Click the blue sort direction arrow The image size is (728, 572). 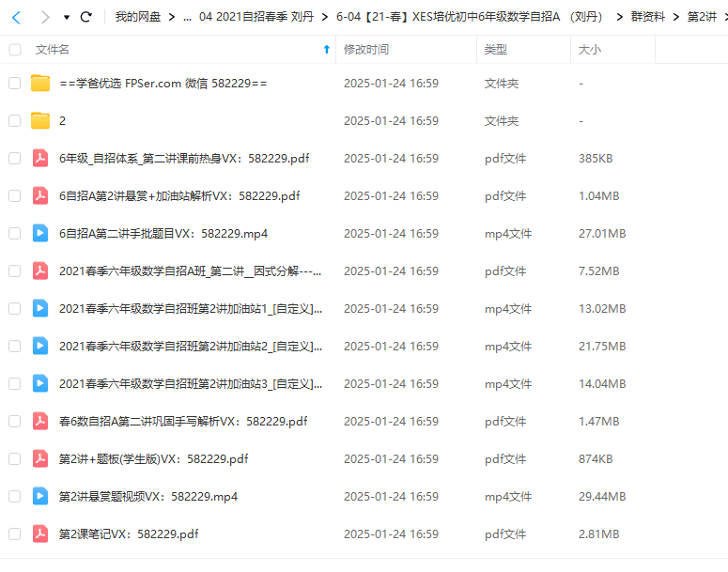point(326,49)
